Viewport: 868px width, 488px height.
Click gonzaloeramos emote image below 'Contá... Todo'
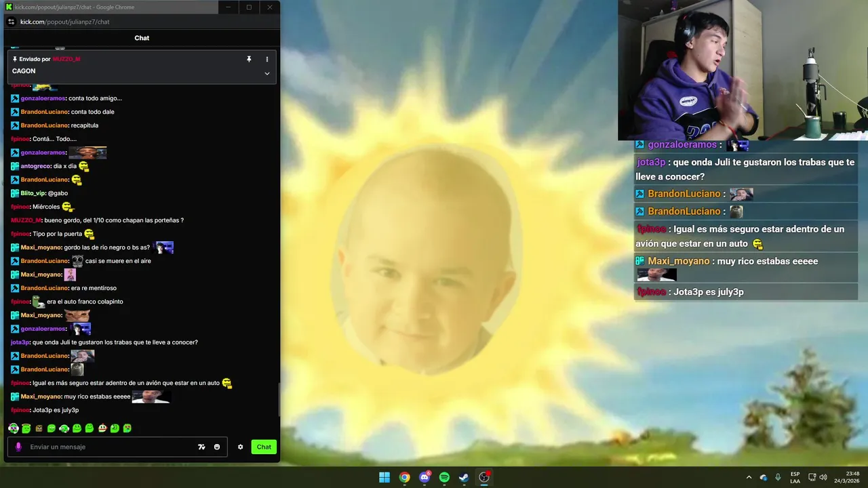pos(87,152)
